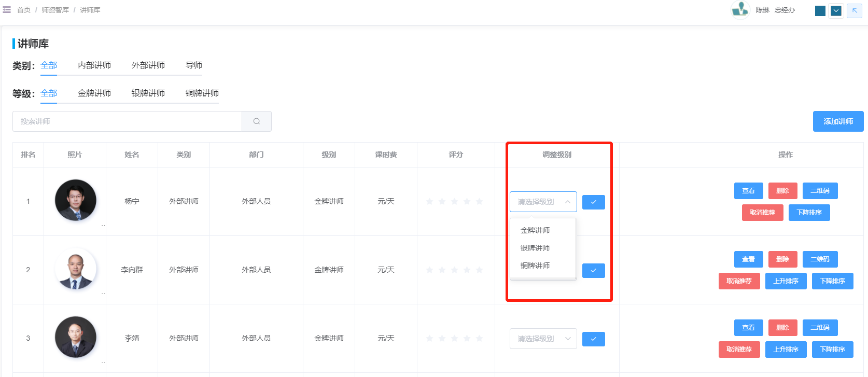Click 取消推荐 for 杨宁

pos(762,213)
